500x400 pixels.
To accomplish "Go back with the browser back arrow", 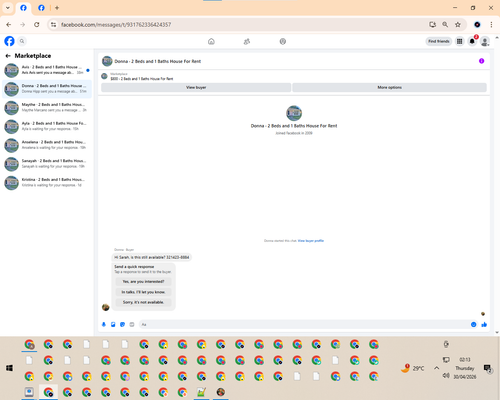I will pos(9,25).
